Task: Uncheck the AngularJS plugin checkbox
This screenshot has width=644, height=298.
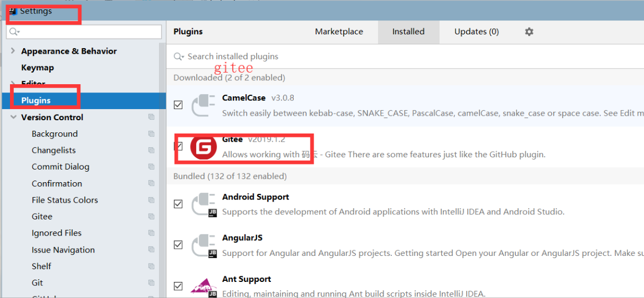Action: [178, 245]
